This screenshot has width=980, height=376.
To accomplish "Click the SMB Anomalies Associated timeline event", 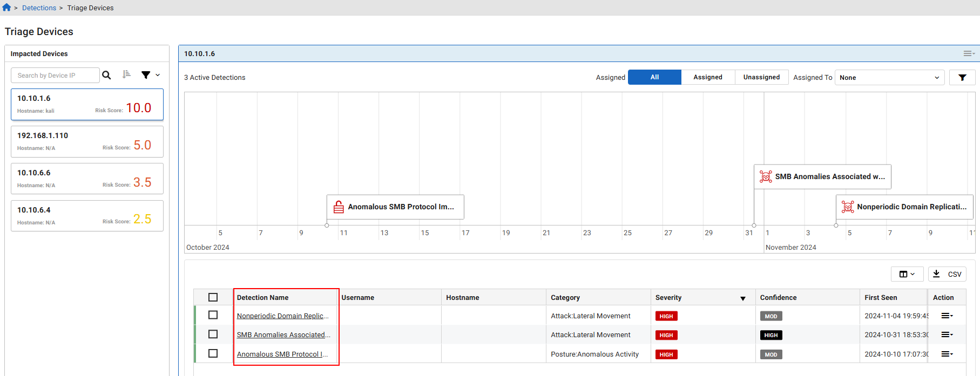I will pos(822,177).
